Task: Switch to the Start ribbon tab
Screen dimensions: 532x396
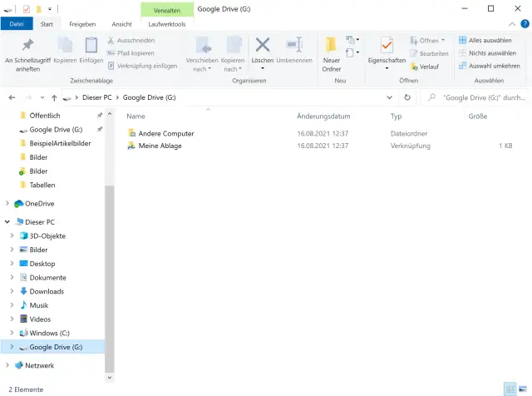Action: point(47,24)
